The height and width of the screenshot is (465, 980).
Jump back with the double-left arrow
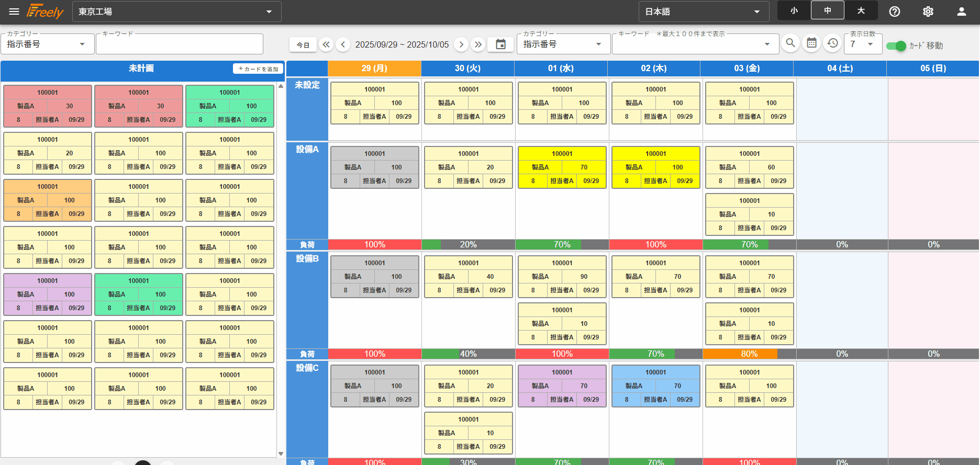tap(326, 44)
